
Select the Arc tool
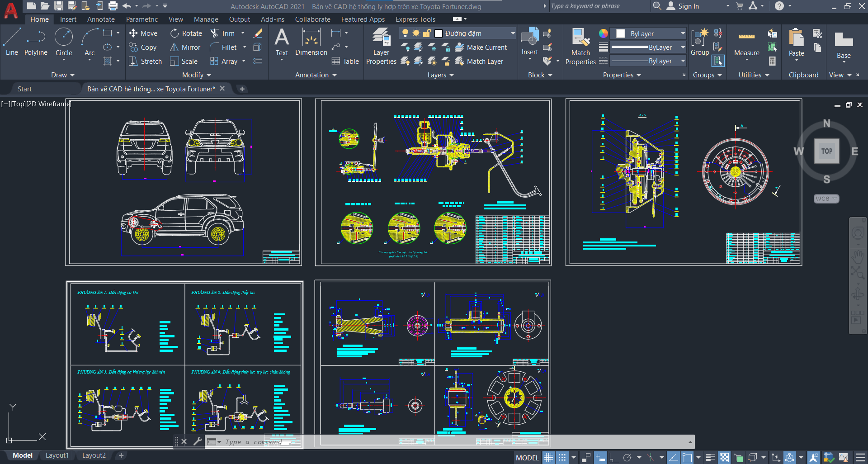[x=90, y=42]
